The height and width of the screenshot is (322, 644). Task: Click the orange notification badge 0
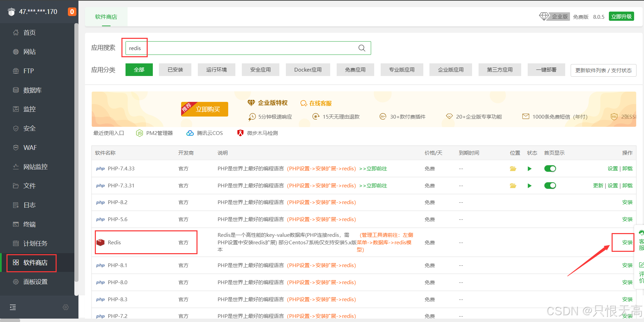[72, 12]
